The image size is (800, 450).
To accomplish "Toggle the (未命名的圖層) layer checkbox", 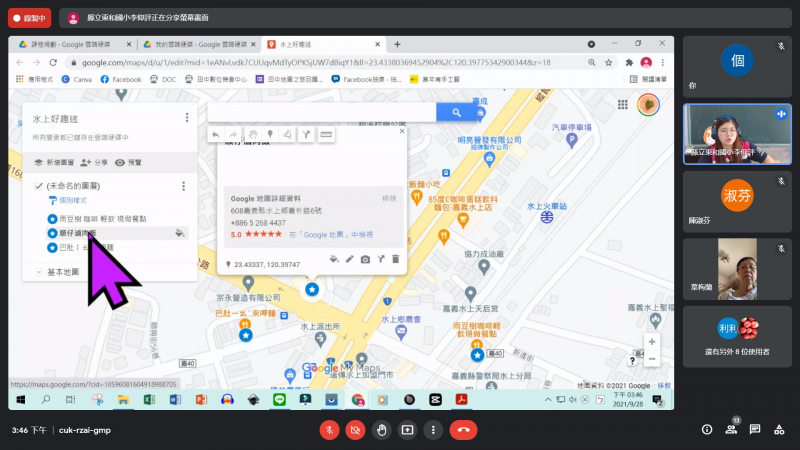I will (39, 186).
